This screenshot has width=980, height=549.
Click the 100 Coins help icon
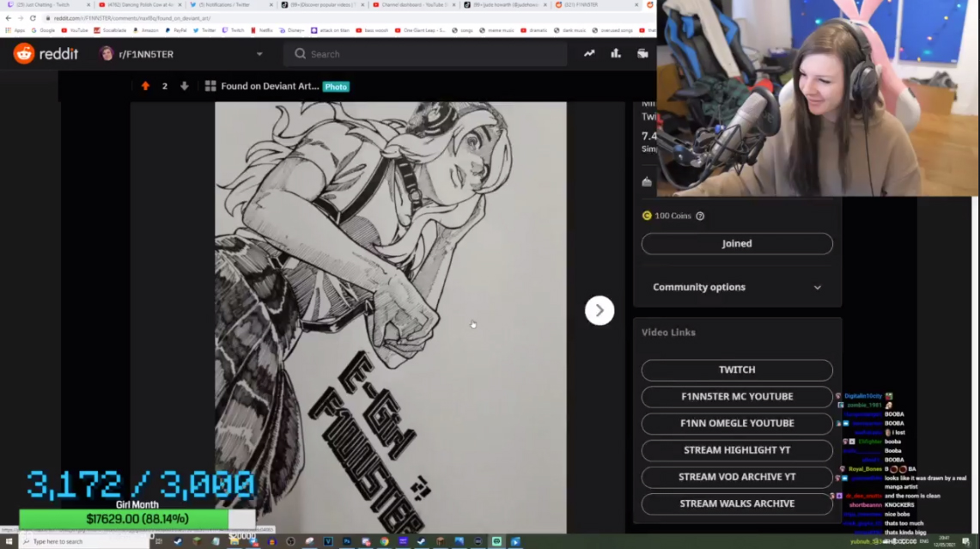pyautogui.click(x=700, y=216)
